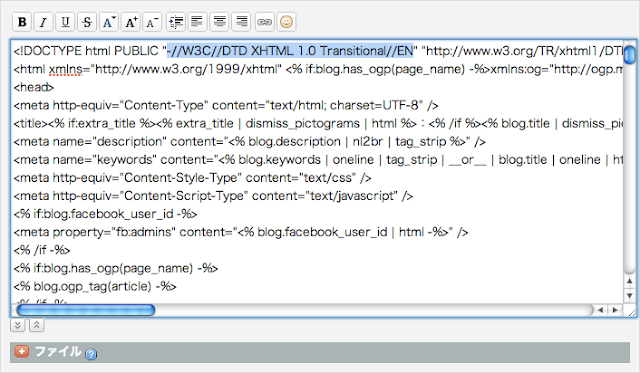Click the Content-Script-Type meta line
The width and height of the screenshot is (640, 373).
pos(213,196)
